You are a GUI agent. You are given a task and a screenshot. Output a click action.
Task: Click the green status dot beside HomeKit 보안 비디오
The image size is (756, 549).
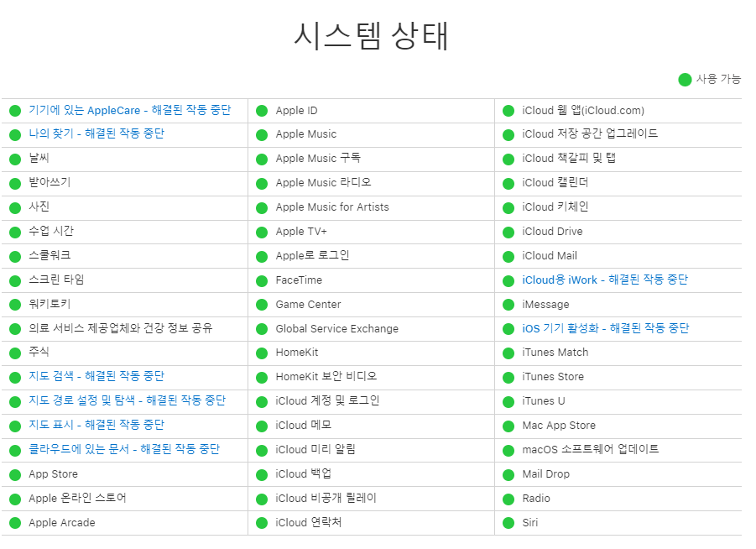click(262, 377)
